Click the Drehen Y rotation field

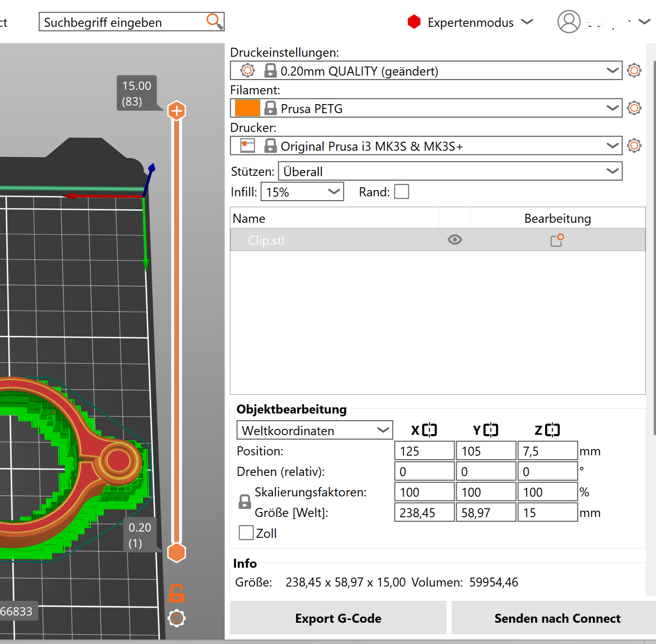(x=486, y=471)
